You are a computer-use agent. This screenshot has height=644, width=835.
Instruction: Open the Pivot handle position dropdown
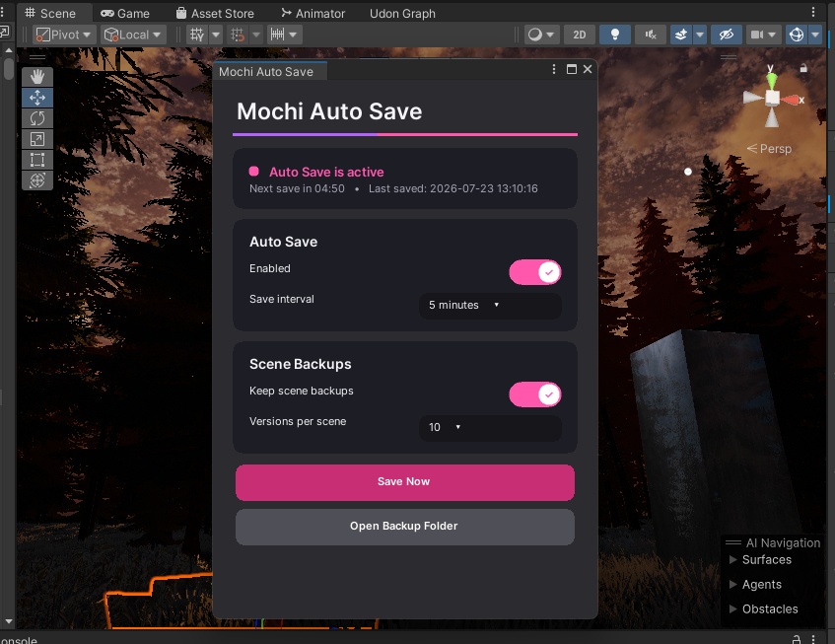(64, 35)
